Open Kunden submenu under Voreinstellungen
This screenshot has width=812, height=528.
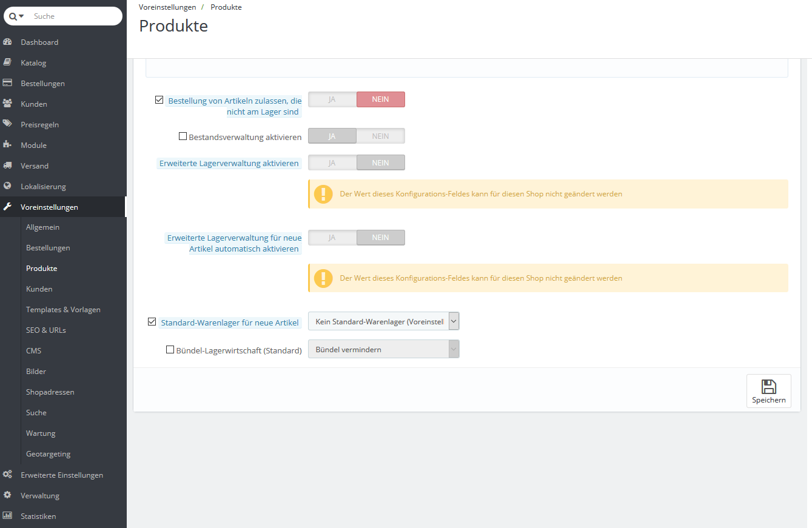(39, 289)
